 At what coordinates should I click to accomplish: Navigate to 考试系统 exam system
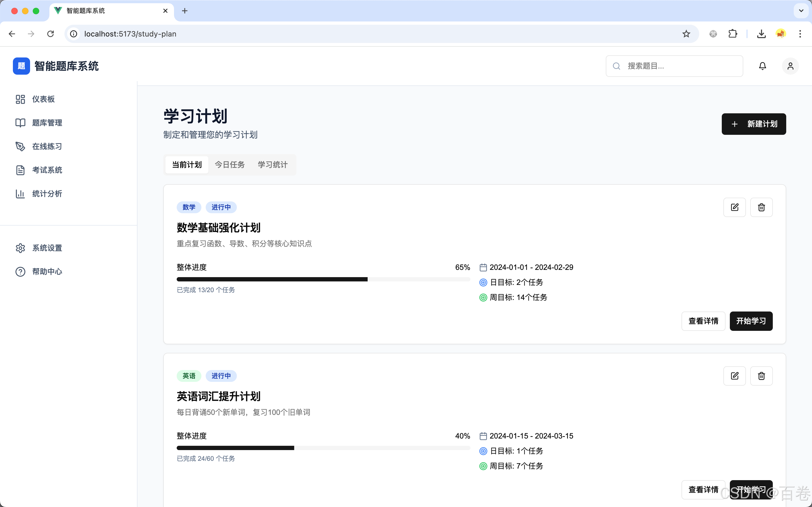click(47, 170)
